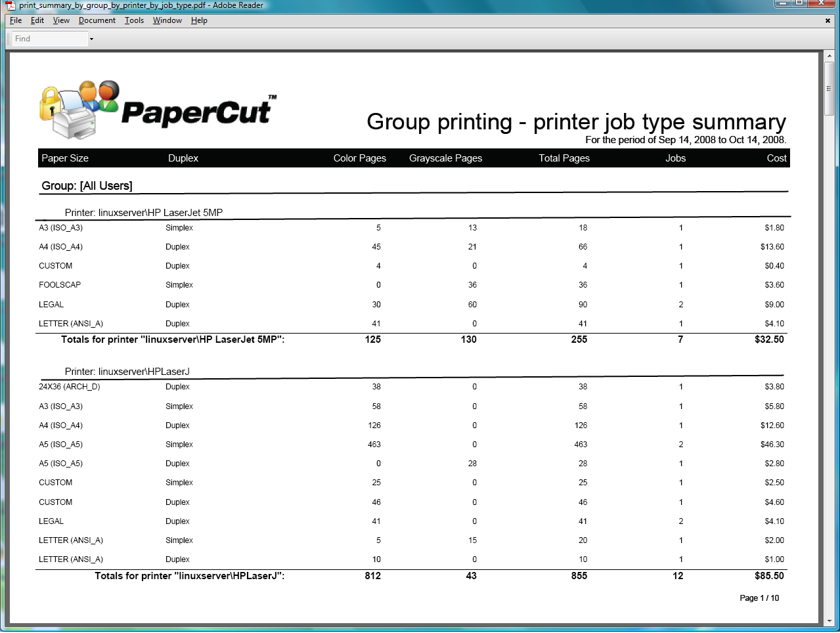Image resolution: width=840 pixels, height=633 pixels.
Task: Open the Document menu
Action: (x=97, y=20)
